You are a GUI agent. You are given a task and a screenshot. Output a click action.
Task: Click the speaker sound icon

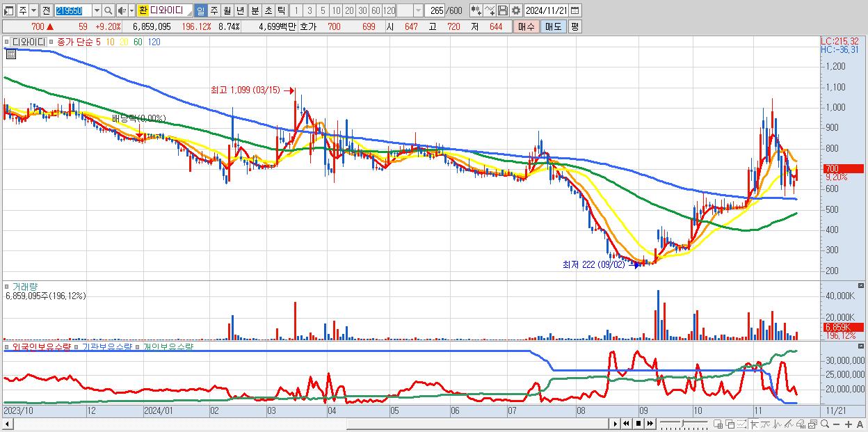click(121, 10)
